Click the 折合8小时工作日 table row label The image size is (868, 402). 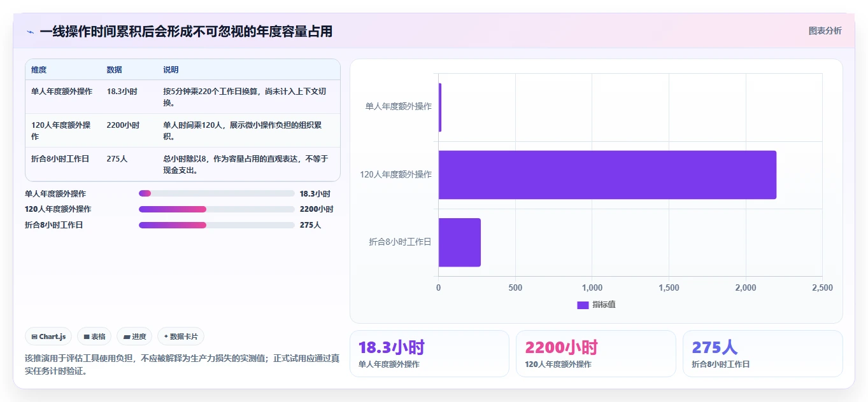point(59,159)
